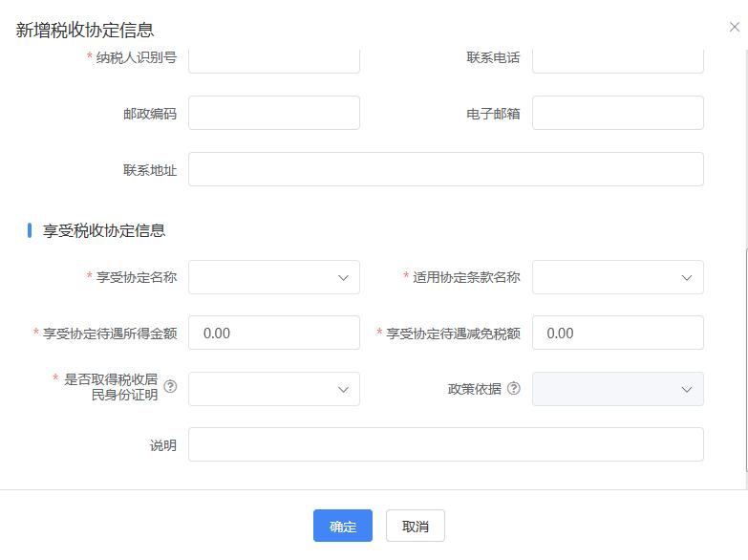The image size is (748, 560).
Task: Click the 联系电话 input field
Action: 617,60
